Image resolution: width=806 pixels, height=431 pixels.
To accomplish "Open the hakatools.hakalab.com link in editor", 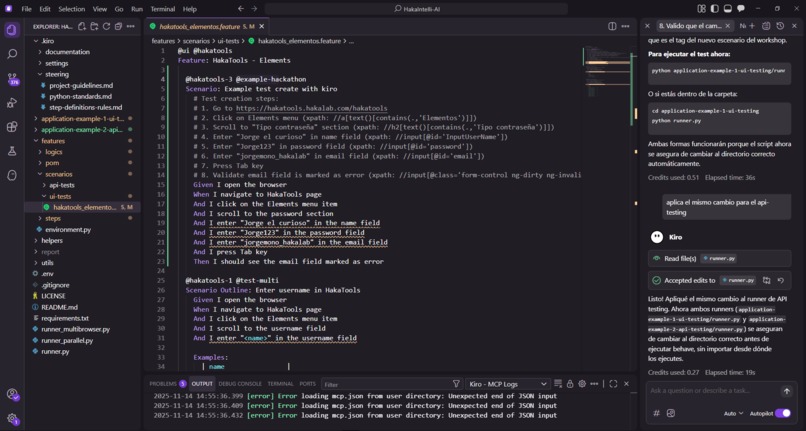I will (x=312, y=108).
